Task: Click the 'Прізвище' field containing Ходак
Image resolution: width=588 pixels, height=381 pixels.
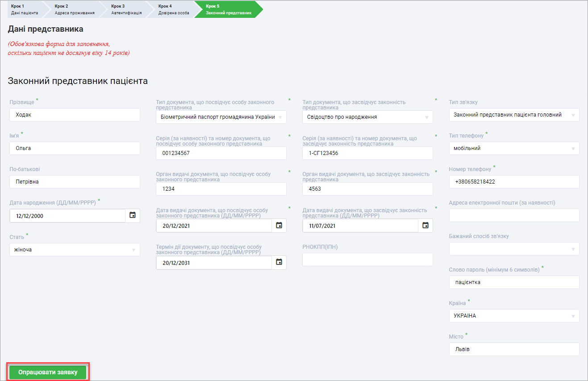Action: click(75, 115)
